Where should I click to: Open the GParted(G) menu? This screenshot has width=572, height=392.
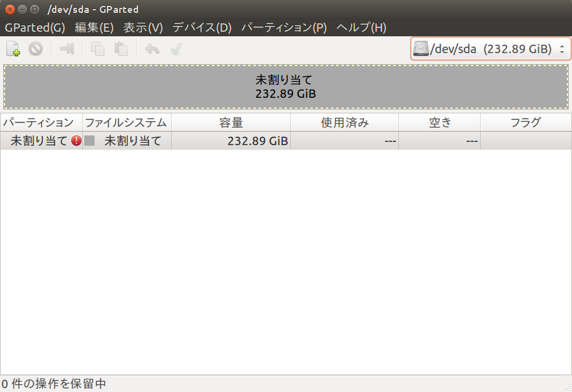coord(34,27)
